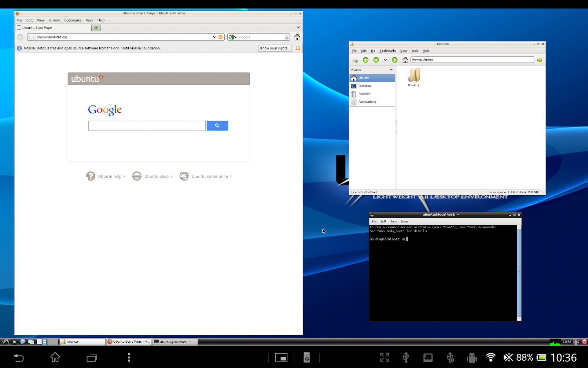Click the Know your rights button
588x368 pixels.
click(x=275, y=48)
